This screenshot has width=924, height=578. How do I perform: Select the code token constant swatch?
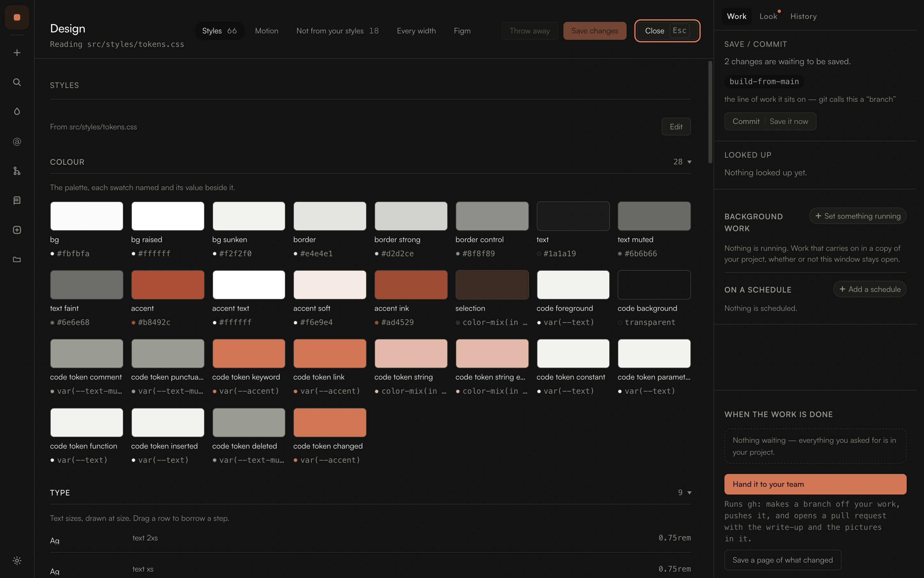coord(573,354)
